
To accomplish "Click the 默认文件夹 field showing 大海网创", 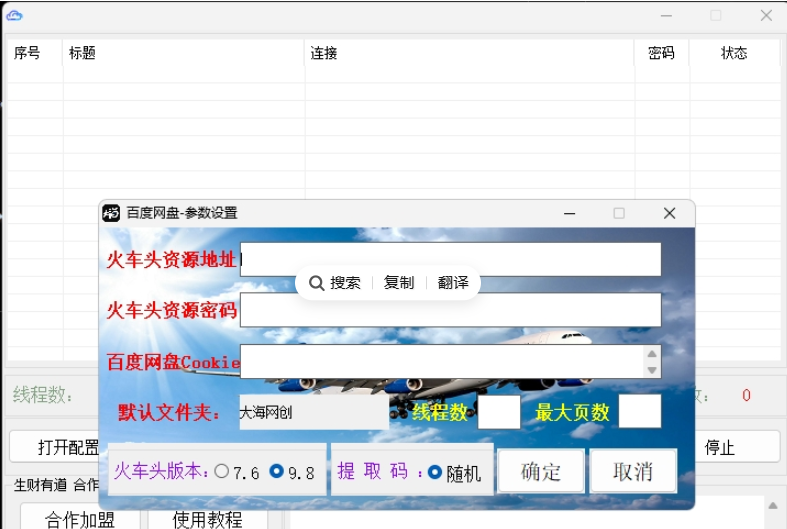I will tap(314, 412).
